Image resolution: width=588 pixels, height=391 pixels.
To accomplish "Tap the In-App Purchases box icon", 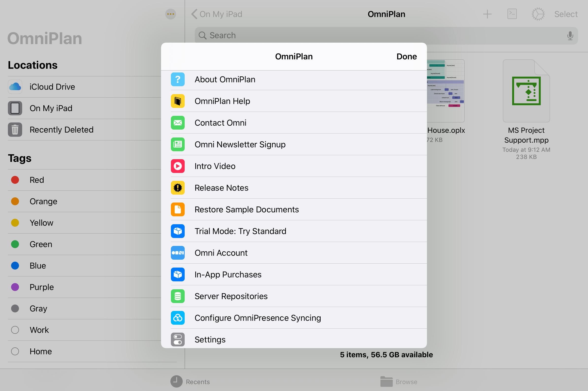I will (x=178, y=274).
